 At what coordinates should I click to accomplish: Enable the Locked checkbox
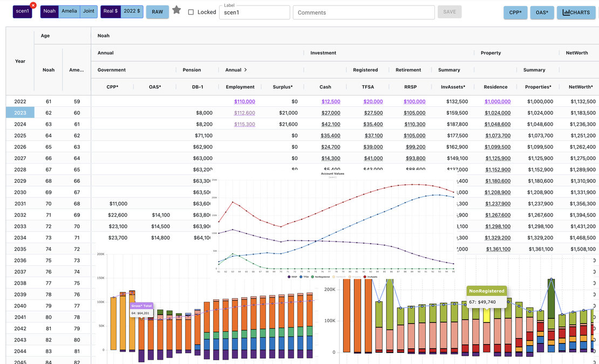[190, 12]
